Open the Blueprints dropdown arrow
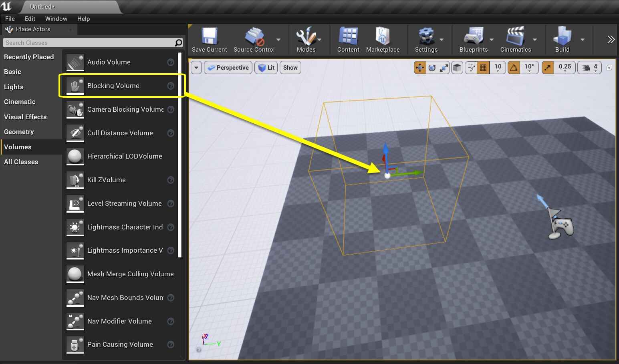 pos(492,40)
